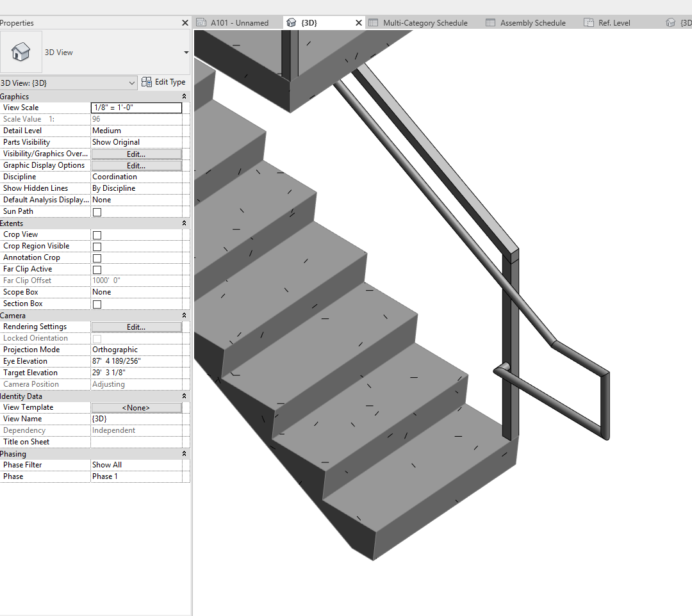Click the view icon on the Ref. Level tab
The width and height of the screenshot is (692, 616).
click(x=588, y=22)
